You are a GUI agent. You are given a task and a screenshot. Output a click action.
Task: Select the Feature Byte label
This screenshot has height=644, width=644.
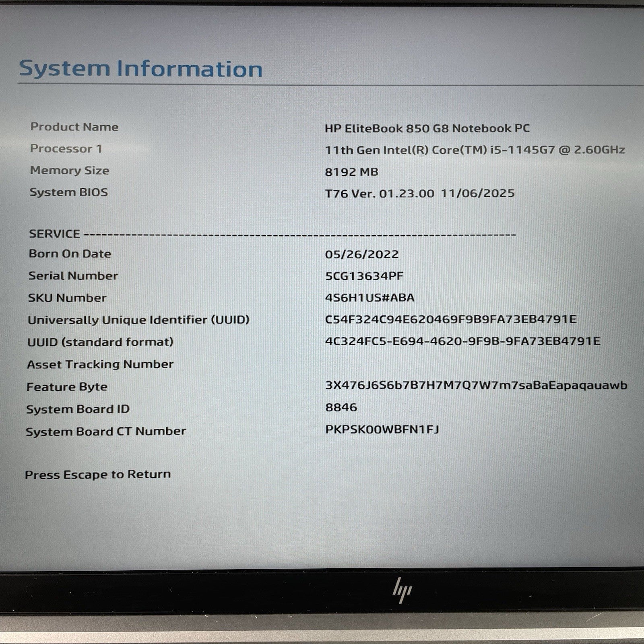click(x=67, y=387)
